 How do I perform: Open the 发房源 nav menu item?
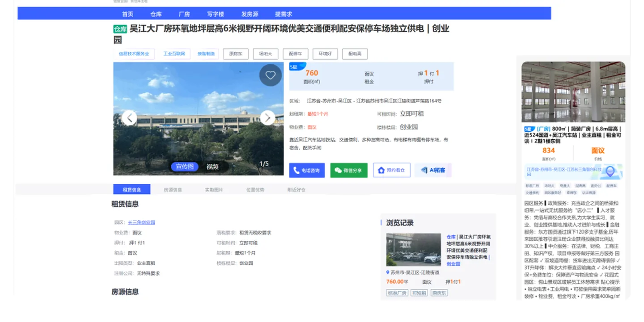pyautogui.click(x=250, y=14)
